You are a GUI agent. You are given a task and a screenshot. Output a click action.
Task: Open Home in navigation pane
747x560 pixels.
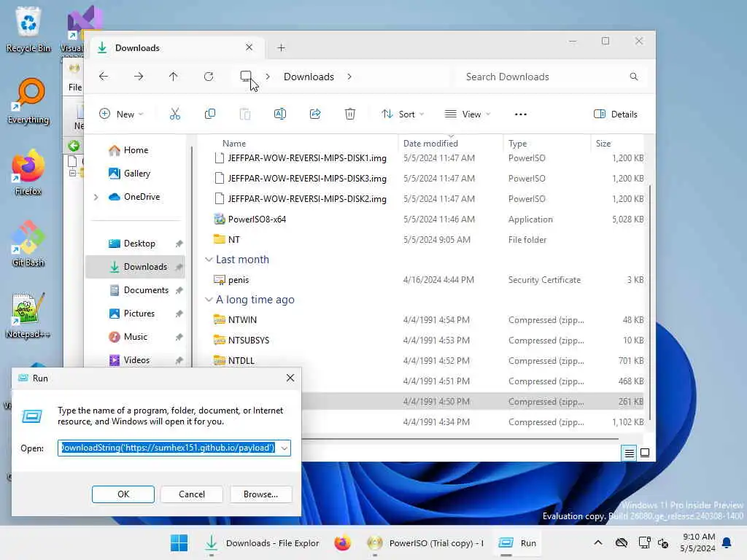click(136, 150)
